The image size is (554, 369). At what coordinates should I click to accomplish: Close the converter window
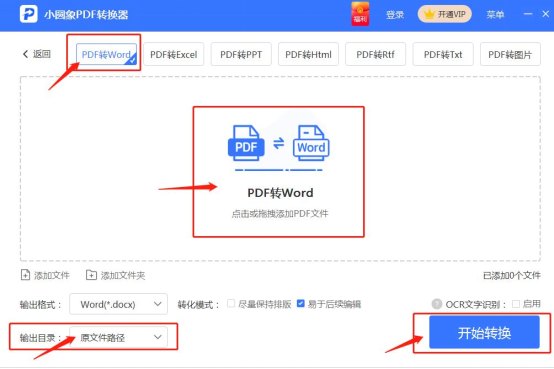click(x=546, y=14)
